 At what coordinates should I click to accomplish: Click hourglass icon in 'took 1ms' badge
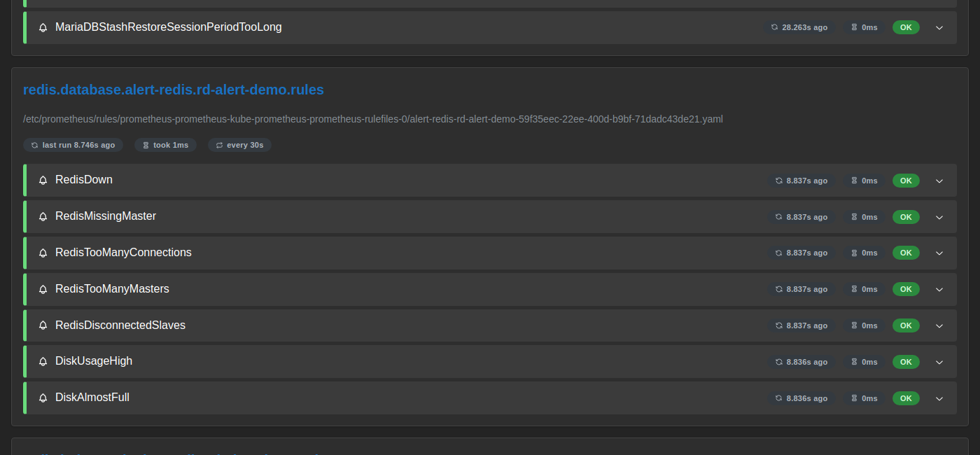pos(146,145)
